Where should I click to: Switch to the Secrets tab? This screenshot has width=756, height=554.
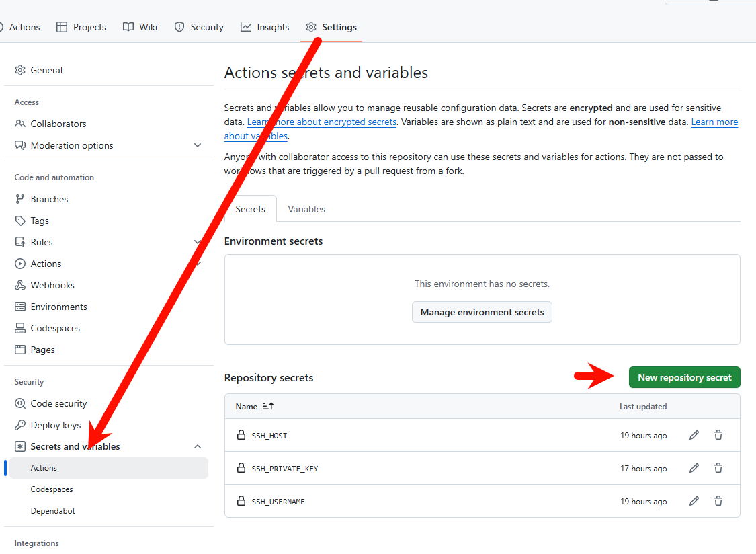(x=250, y=209)
